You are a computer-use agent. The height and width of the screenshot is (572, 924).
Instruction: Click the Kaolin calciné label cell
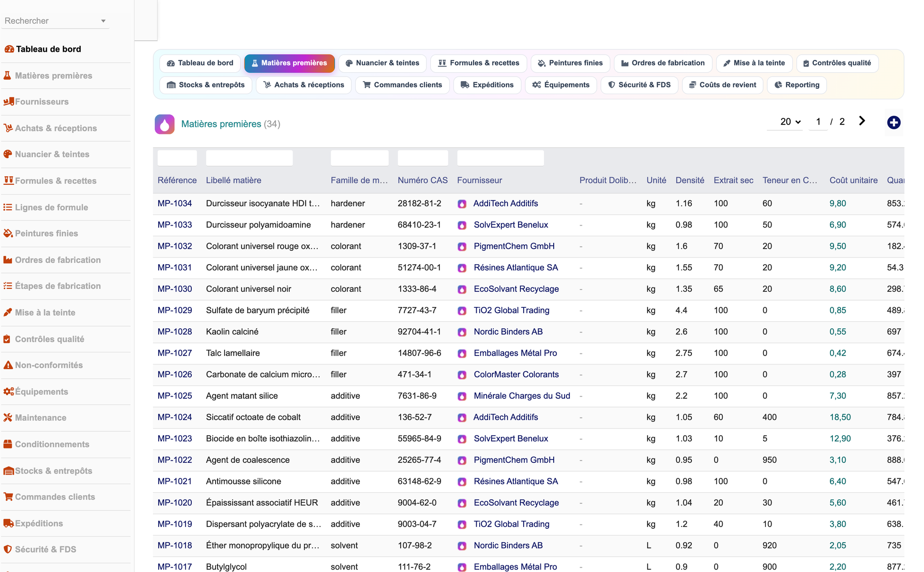[x=232, y=332]
